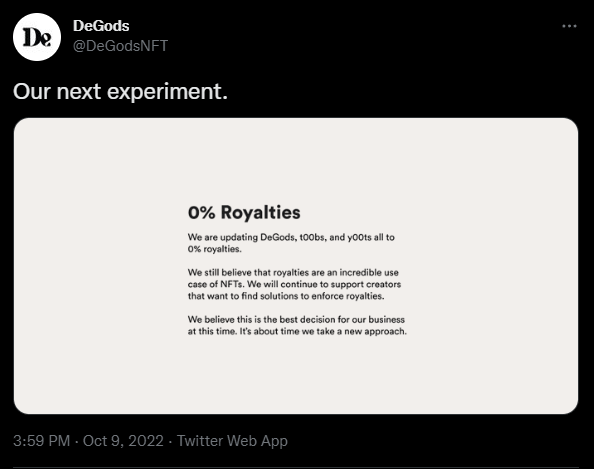The height and width of the screenshot is (469, 594).
Task: Click the 3:59 PM timestamp
Action: pos(42,441)
